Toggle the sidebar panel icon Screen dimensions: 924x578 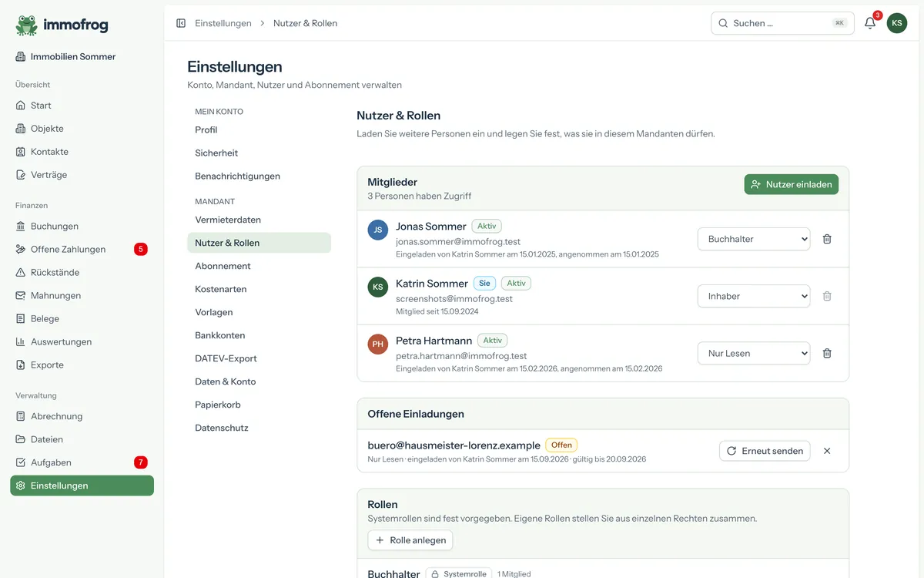point(181,23)
